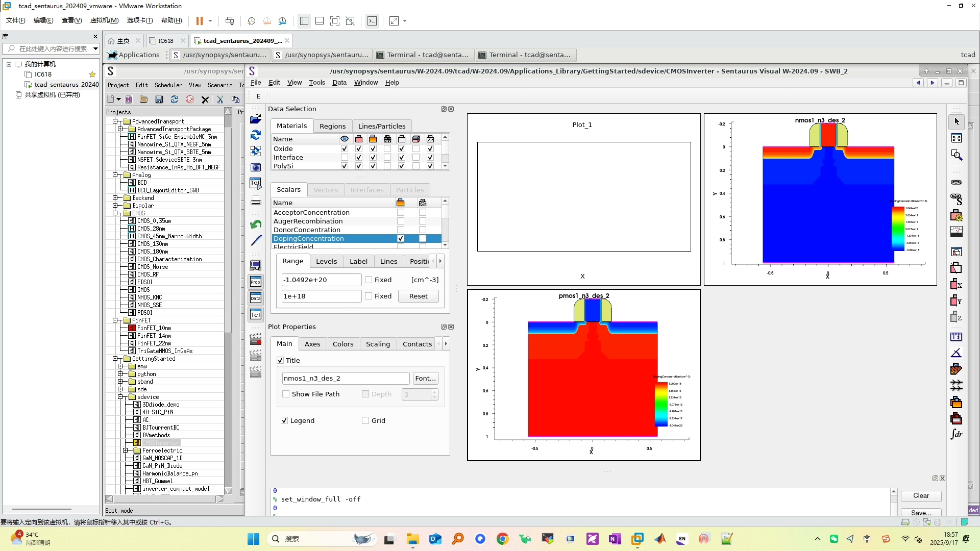Click the Clear console button
The height and width of the screenshot is (551, 980).
pos(921,496)
